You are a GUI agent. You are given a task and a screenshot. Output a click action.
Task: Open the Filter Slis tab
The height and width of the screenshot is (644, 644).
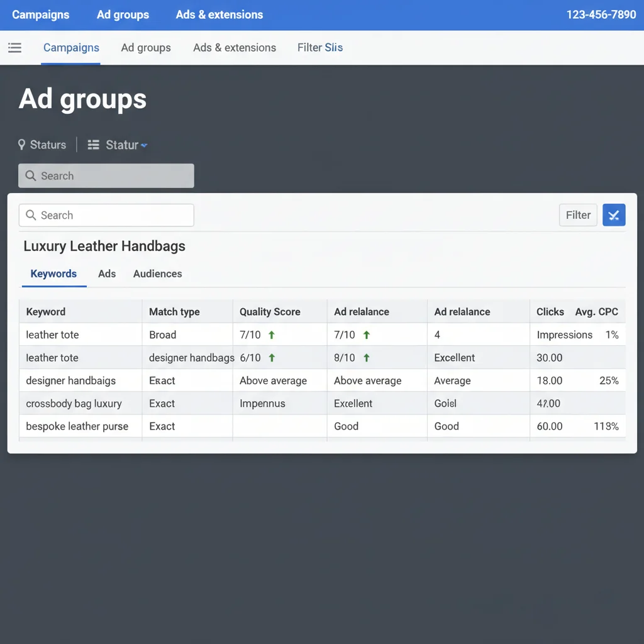click(320, 48)
